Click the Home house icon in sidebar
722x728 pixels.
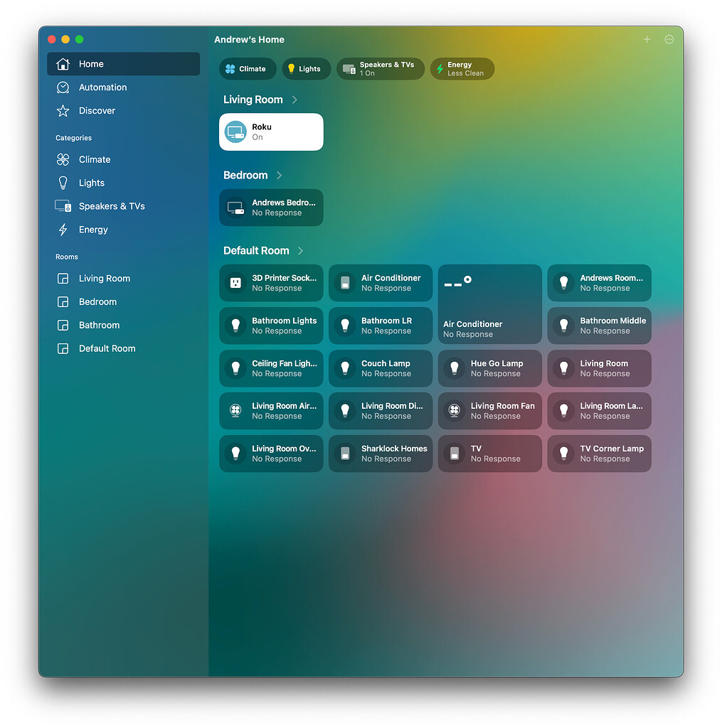63,64
